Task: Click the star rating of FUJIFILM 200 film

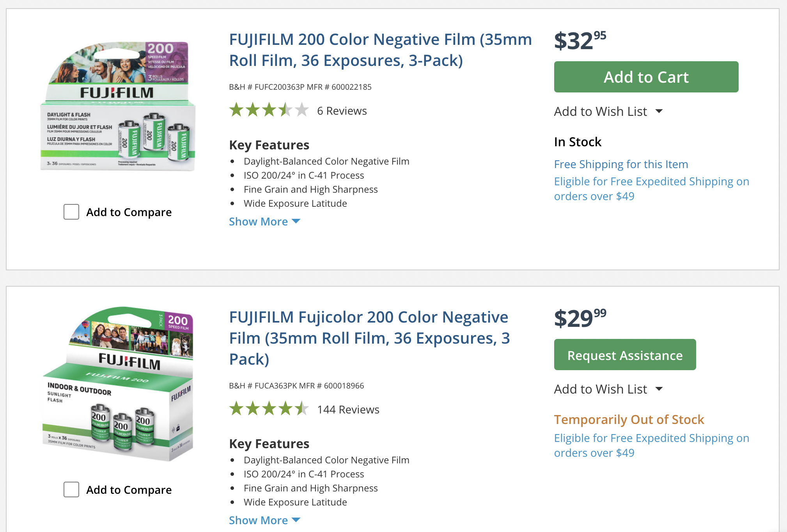Action: pyautogui.click(x=269, y=110)
